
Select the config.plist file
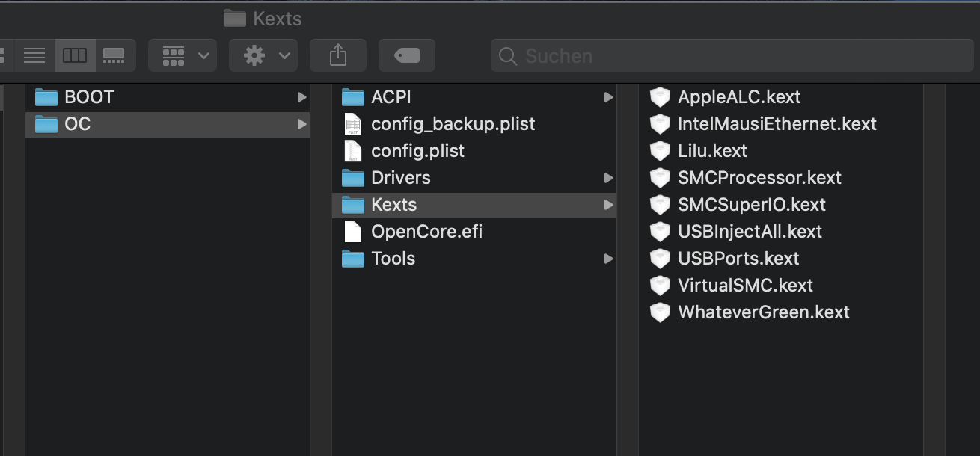417,151
